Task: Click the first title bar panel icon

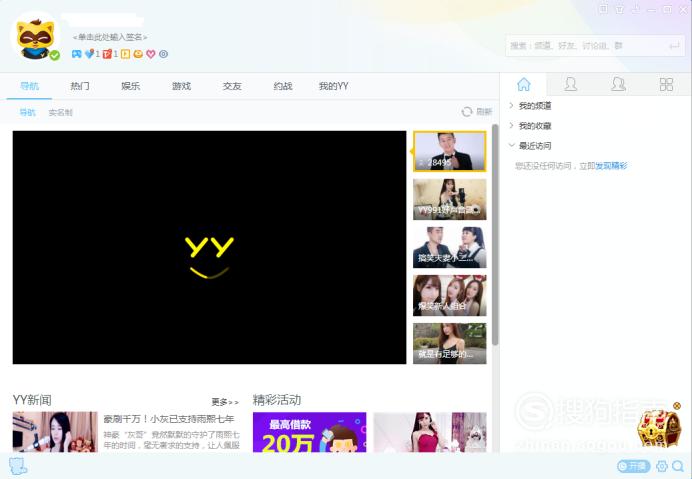Action: (x=603, y=8)
